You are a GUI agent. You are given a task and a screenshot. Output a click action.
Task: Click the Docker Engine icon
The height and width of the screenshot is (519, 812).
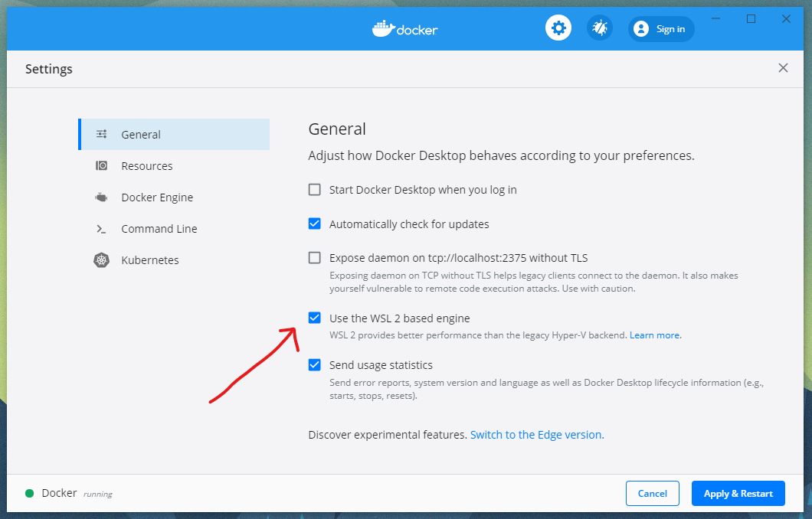click(x=101, y=197)
